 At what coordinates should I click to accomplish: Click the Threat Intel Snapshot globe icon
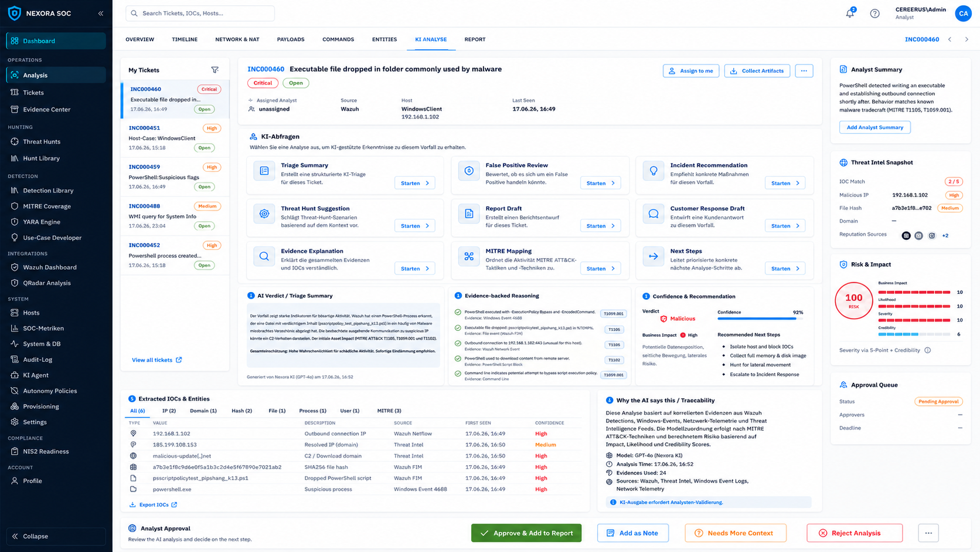pyautogui.click(x=843, y=162)
